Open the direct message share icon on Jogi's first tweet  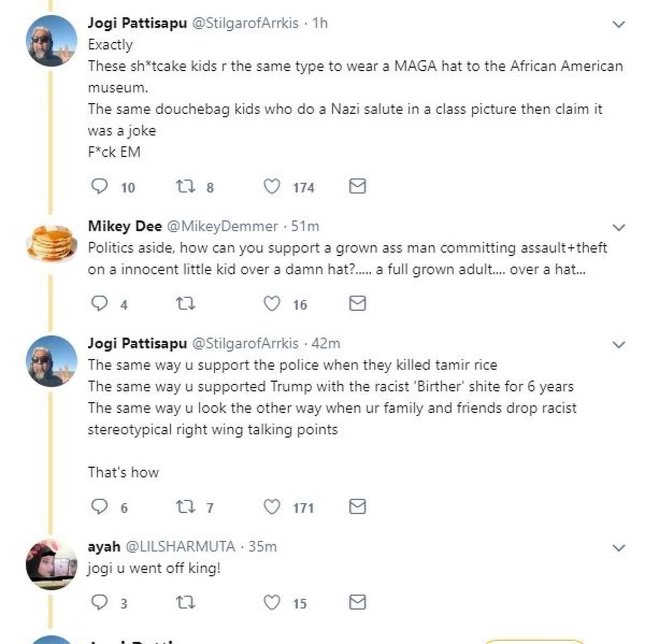point(357,187)
